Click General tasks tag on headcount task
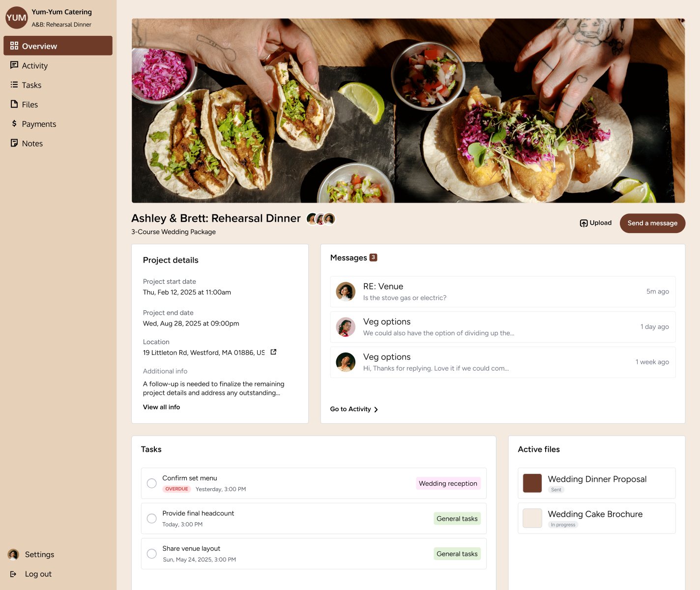 tap(457, 519)
